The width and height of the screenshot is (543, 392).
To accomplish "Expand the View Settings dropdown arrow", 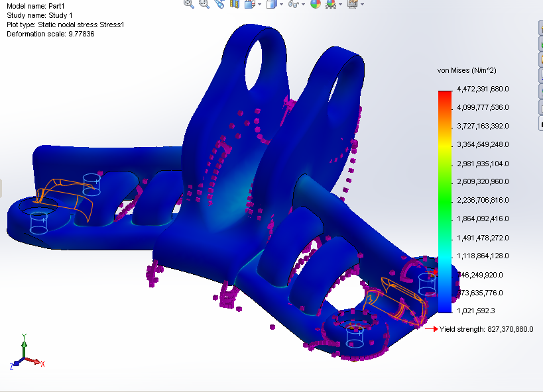I will pos(362,5).
